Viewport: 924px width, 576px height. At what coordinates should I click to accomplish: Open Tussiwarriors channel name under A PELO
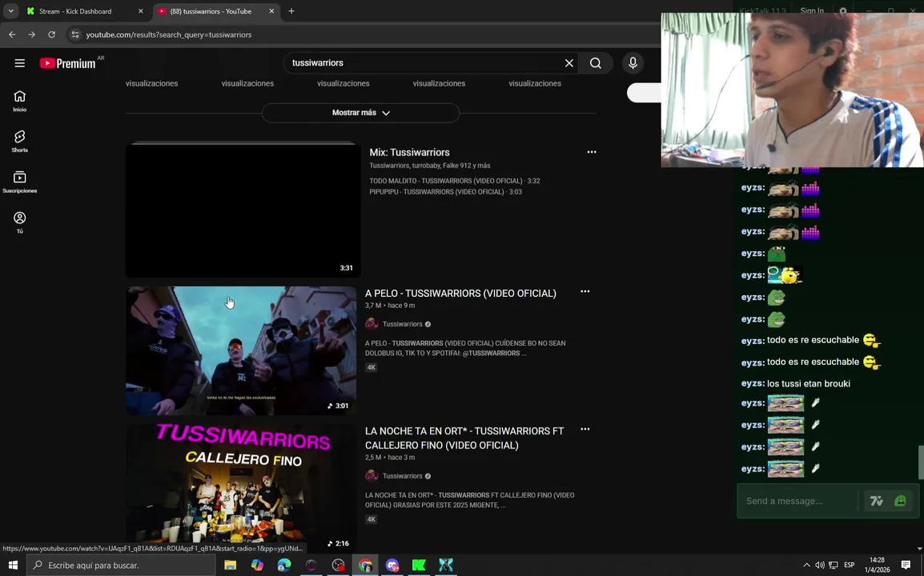403,324
